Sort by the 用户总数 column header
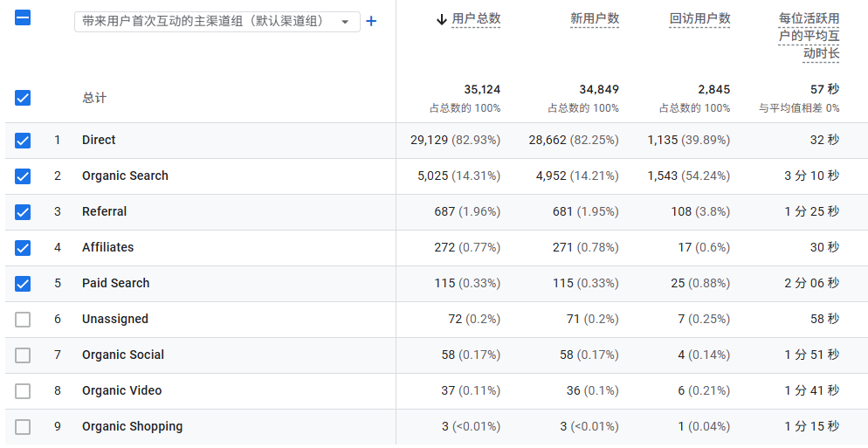Screen dimensions: 868x448 476,19
